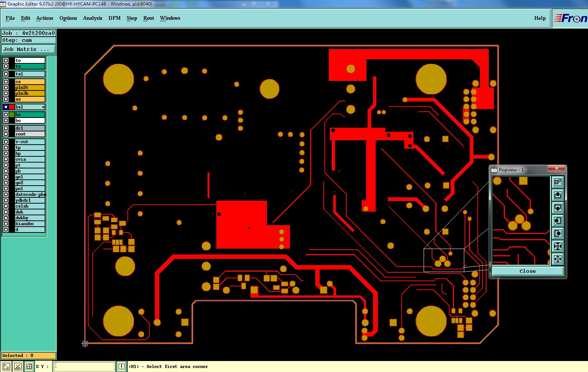Toggle display of the 'to' layer
The height and width of the screenshot is (372, 588).
[x=6, y=60]
